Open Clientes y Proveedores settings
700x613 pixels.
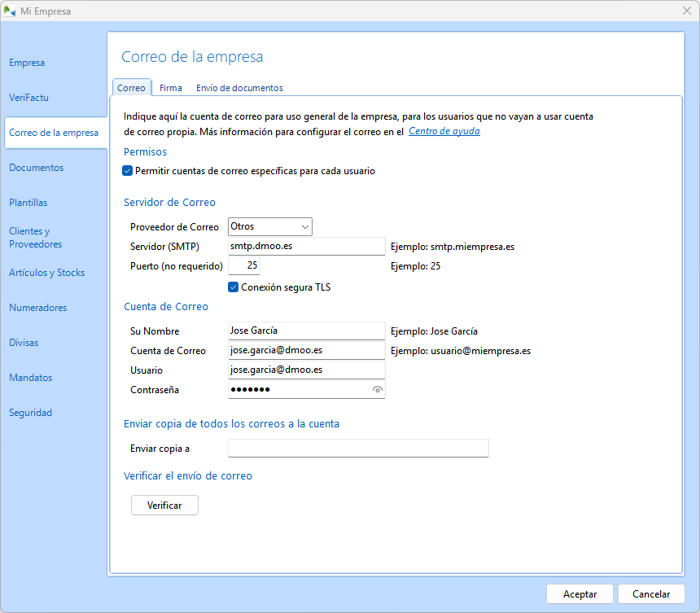coord(37,237)
